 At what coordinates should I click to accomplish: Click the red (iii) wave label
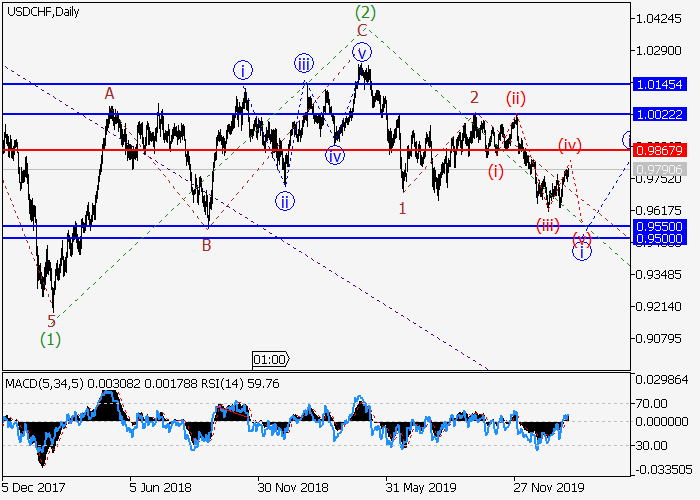pos(547,224)
